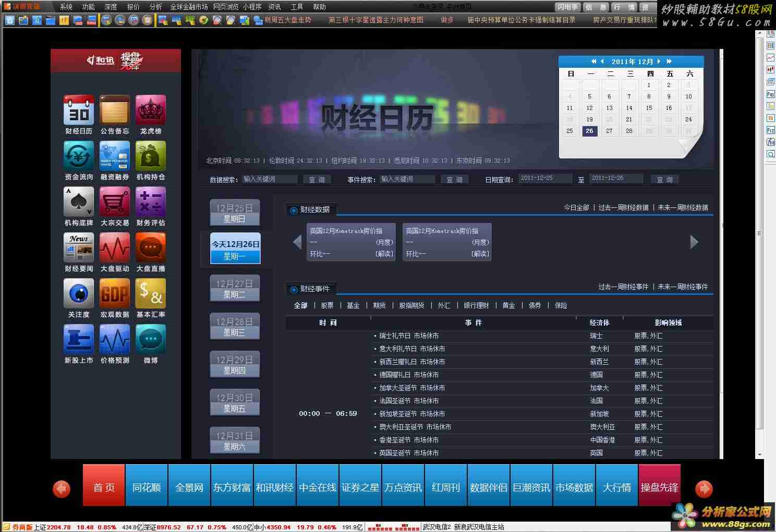Open the 财经日历 calendar icon
Image resolution: width=776 pixels, height=532 pixels.
[79, 110]
